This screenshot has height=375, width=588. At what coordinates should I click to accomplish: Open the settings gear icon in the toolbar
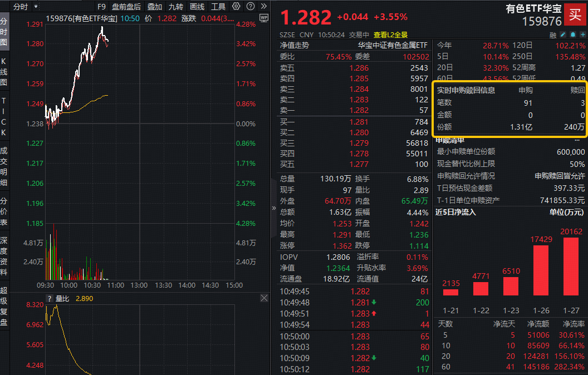(x=236, y=6)
